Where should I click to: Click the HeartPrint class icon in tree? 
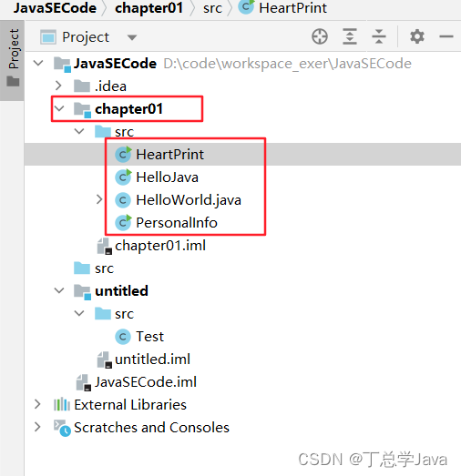tap(123, 154)
